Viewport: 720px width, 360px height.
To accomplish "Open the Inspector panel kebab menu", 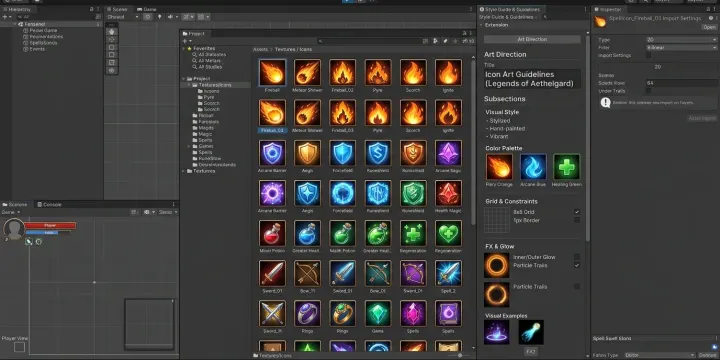I will click(x=714, y=9).
